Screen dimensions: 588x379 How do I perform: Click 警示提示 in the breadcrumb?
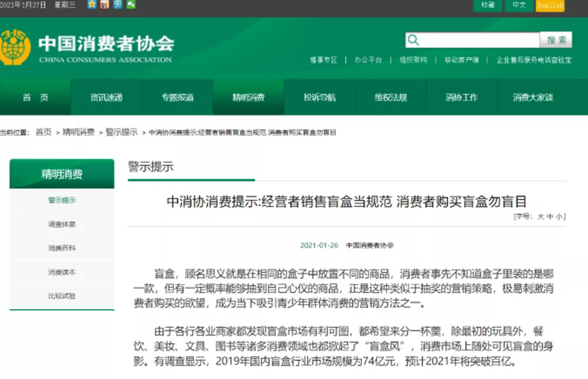pyautogui.click(x=122, y=132)
